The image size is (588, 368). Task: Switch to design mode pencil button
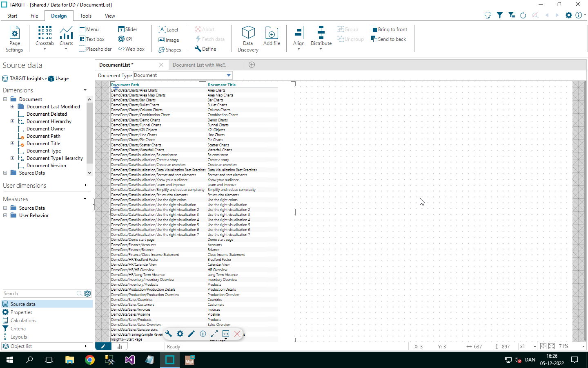tap(103, 346)
